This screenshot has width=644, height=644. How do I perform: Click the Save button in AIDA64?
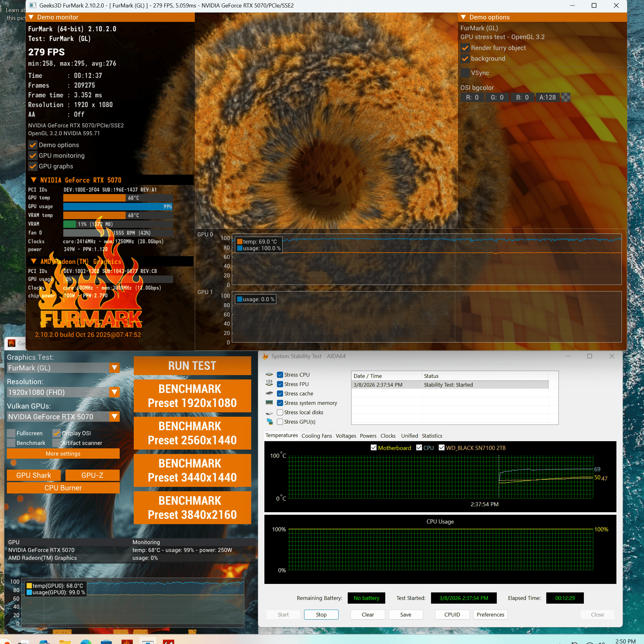click(x=406, y=615)
